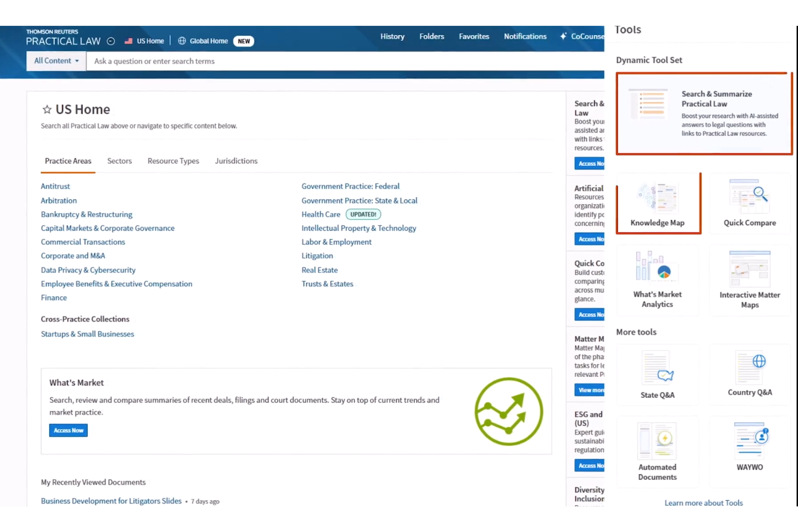798x532 pixels.
Task: Open the Litigation practice area
Action: pyautogui.click(x=317, y=255)
